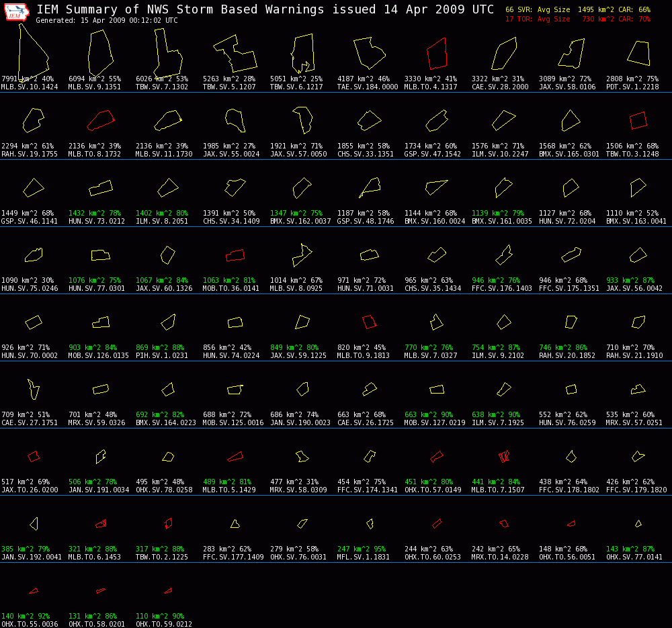
Task: Click the green '140 km^2 92%' label
Action: [x=26, y=616]
